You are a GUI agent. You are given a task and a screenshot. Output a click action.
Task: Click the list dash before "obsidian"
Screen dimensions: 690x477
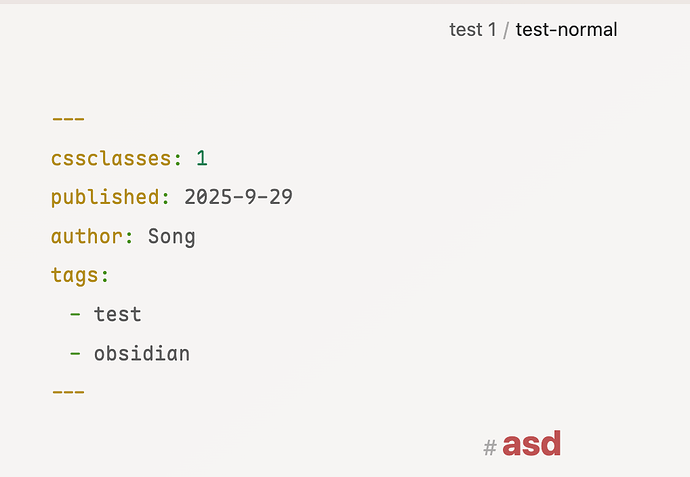76,354
